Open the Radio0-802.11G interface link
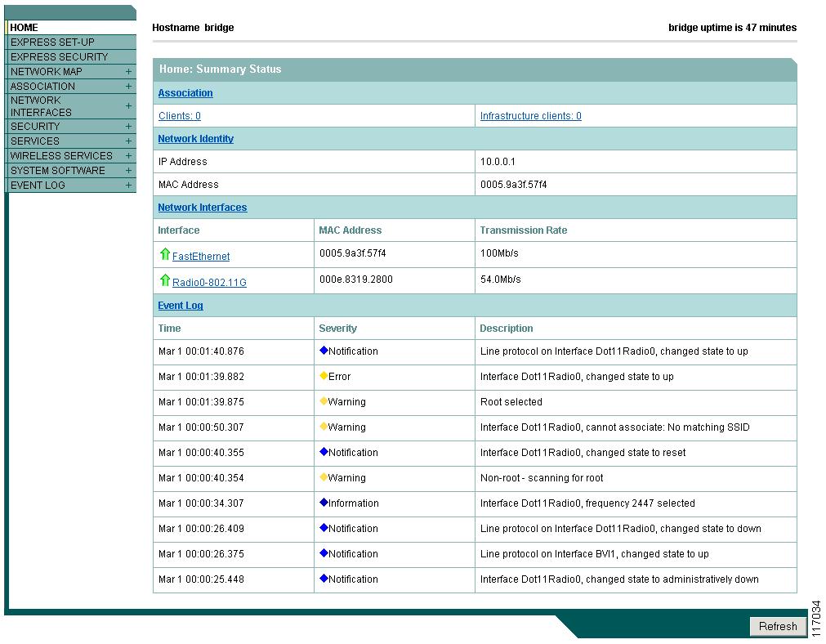 click(x=209, y=283)
